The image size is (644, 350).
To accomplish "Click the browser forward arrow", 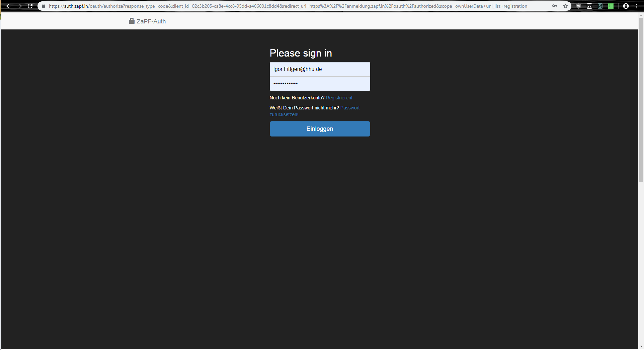I will (x=19, y=6).
